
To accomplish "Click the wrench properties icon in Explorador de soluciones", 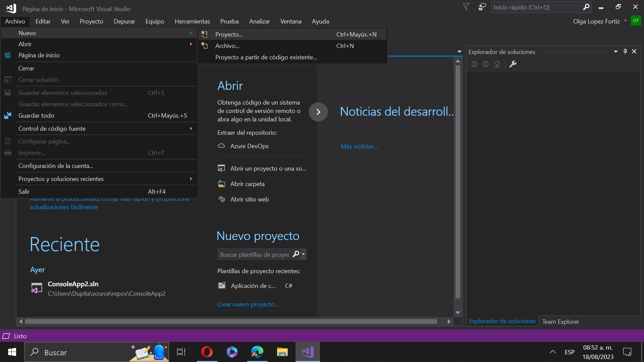I will (513, 64).
